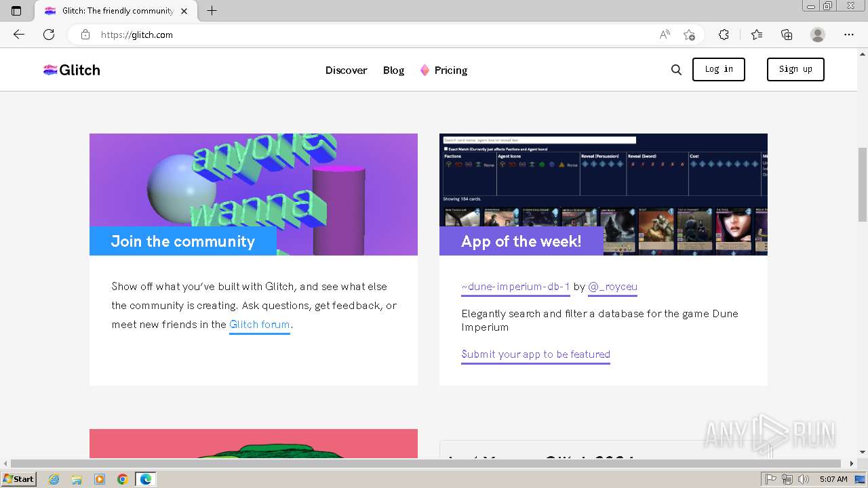Viewport: 868px width, 488px height.
Task: Click the Join the community banner image
Action: 254,195
